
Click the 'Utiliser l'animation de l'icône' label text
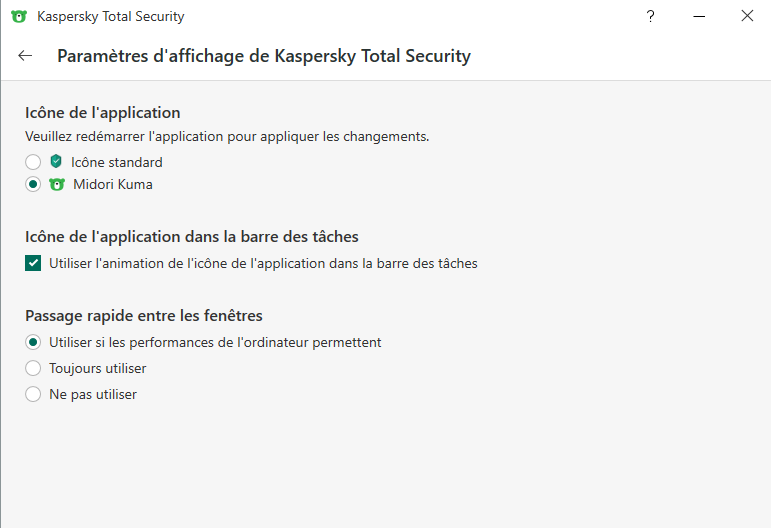263,264
